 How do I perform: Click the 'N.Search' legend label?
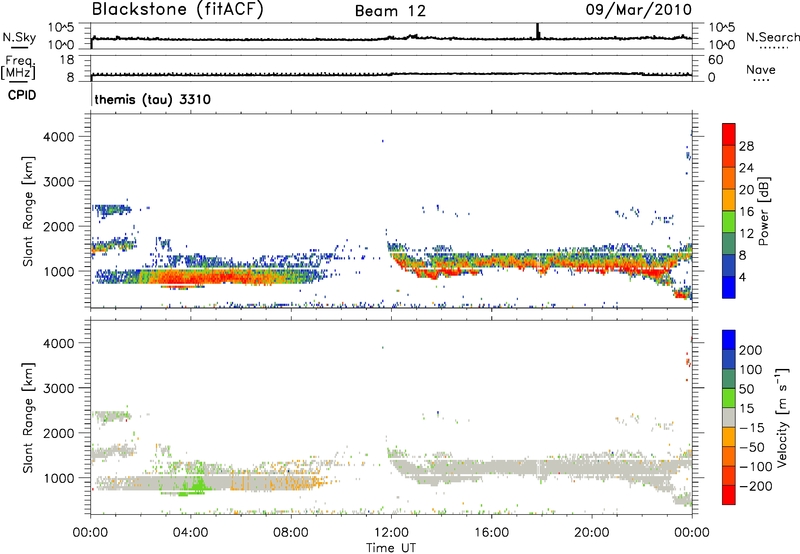773,37
